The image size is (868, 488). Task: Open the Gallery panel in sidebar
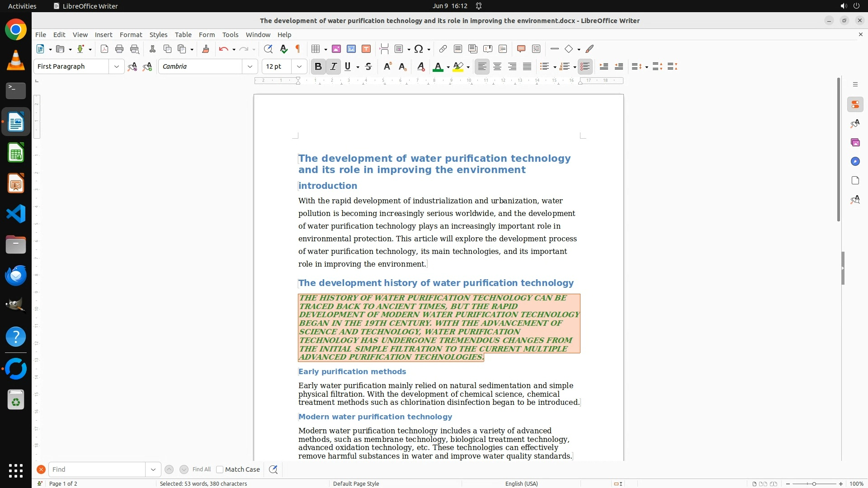tap(855, 142)
